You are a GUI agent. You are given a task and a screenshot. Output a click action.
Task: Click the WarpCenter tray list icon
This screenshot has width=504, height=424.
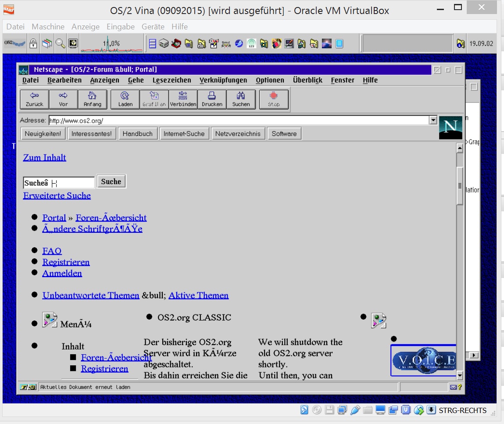point(153,43)
